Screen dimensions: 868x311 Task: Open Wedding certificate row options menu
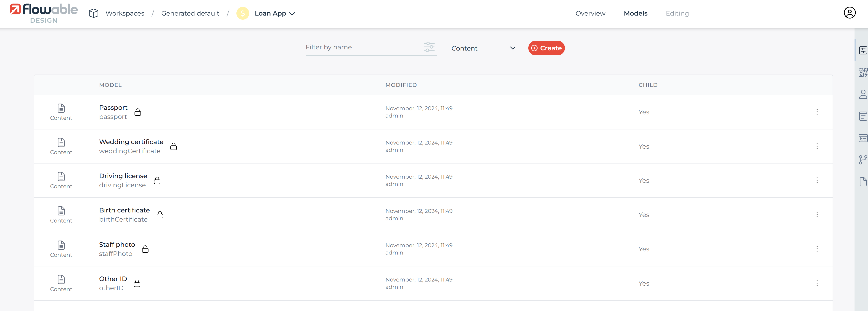[817, 146]
